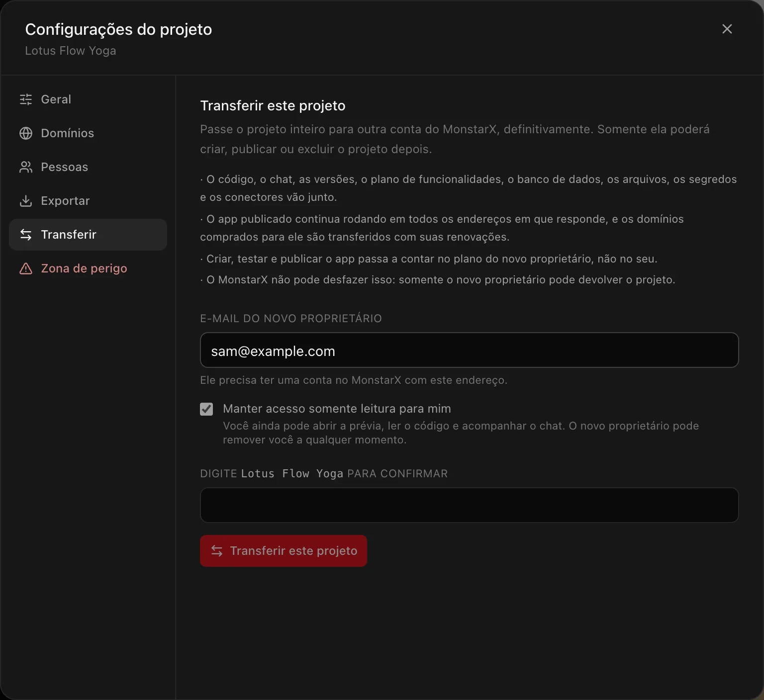
Task: Focus the new owner e-mail field
Action: pyautogui.click(x=469, y=350)
